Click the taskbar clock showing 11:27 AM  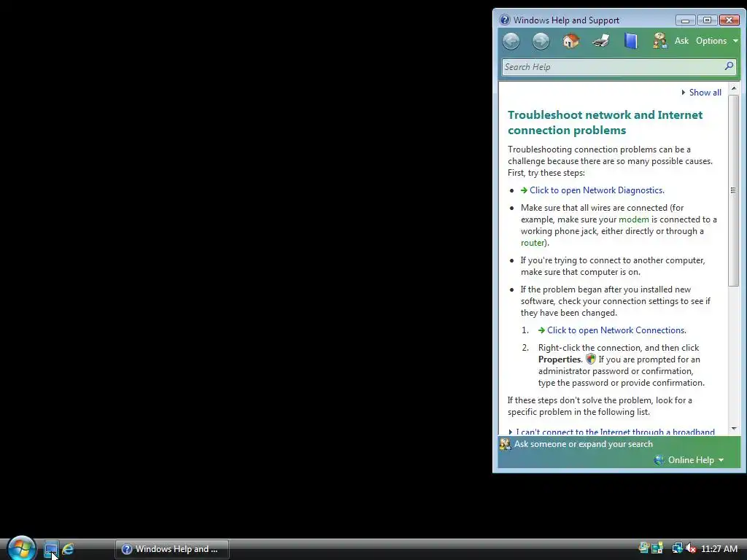tap(719, 549)
